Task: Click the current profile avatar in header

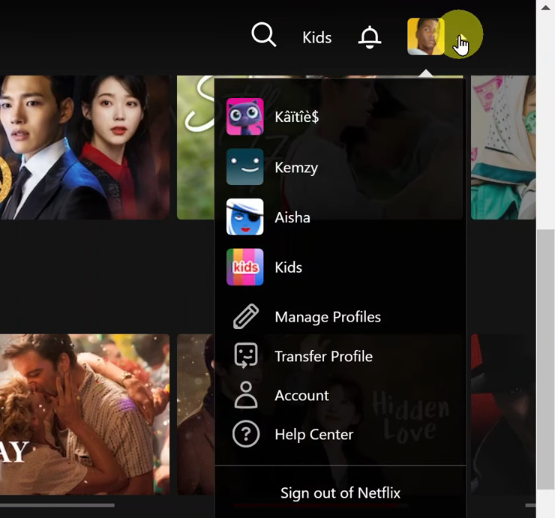Action: [x=425, y=36]
